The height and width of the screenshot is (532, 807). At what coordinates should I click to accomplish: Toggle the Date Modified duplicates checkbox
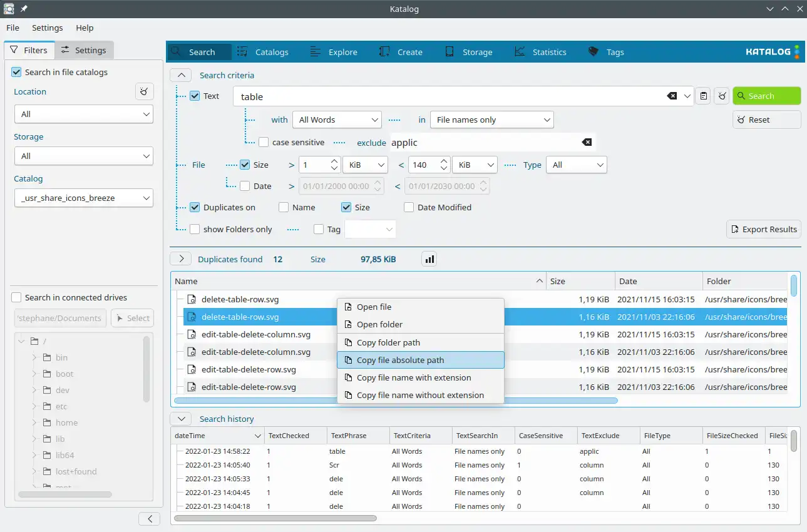pyautogui.click(x=409, y=207)
